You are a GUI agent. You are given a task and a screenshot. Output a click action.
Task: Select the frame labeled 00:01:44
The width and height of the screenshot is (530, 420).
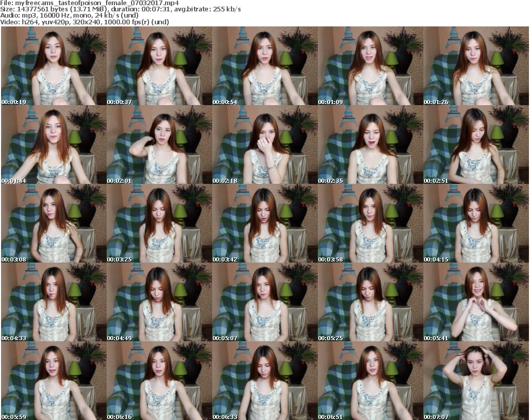coord(54,144)
